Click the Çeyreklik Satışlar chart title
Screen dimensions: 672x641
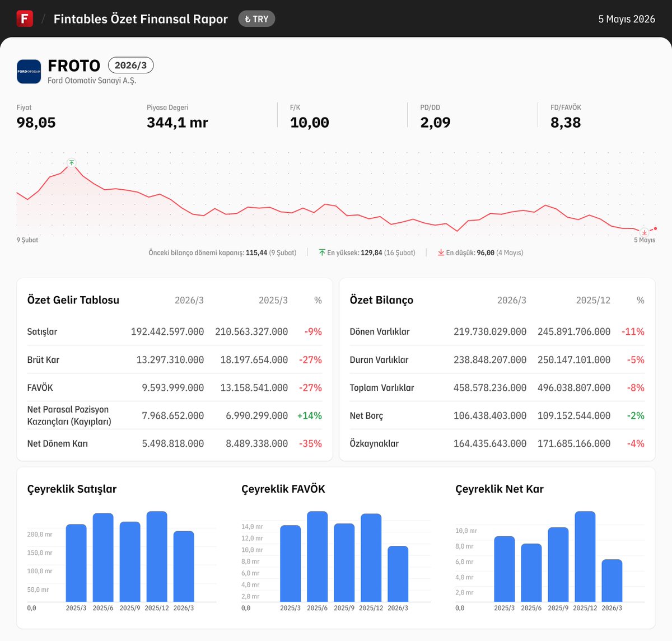[72, 489]
